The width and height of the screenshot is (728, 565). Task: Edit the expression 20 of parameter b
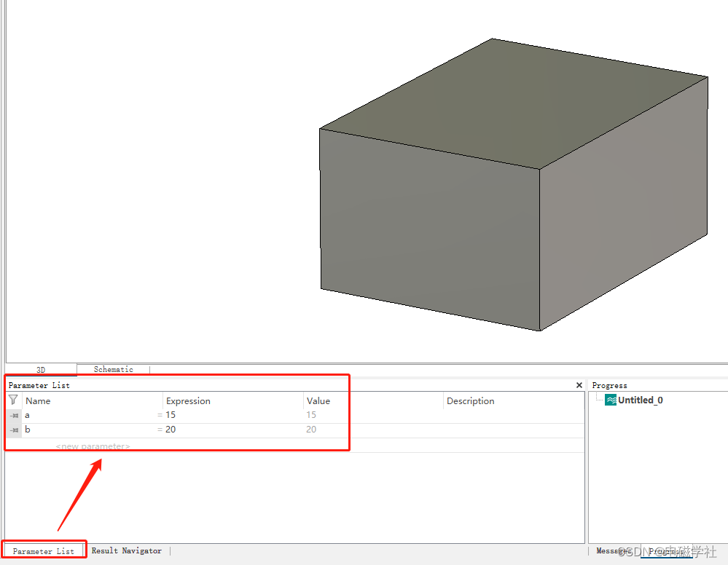[x=171, y=429]
